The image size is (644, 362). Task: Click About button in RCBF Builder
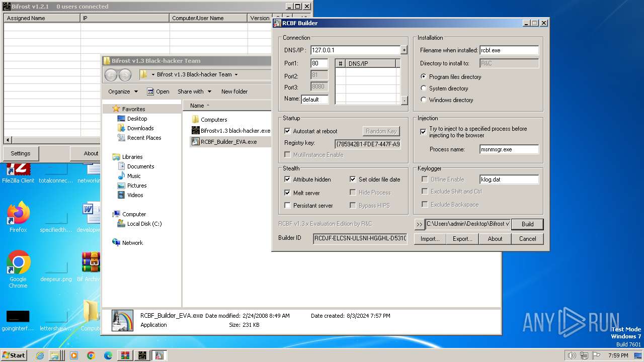point(495,239)
